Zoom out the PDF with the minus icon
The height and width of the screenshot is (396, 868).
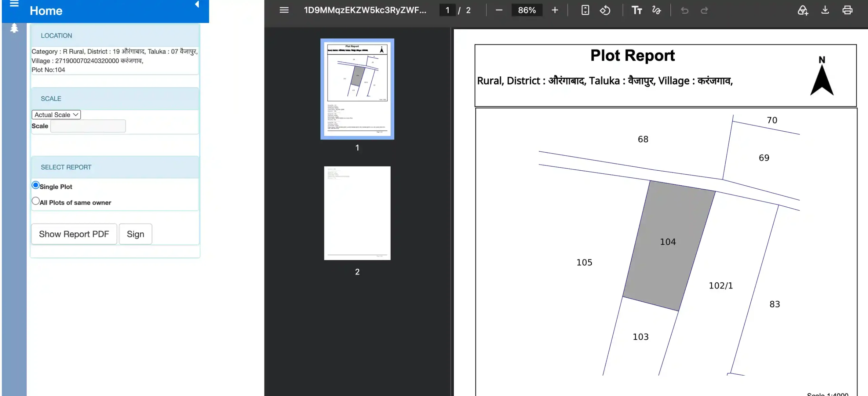click(x=499, y=10)
